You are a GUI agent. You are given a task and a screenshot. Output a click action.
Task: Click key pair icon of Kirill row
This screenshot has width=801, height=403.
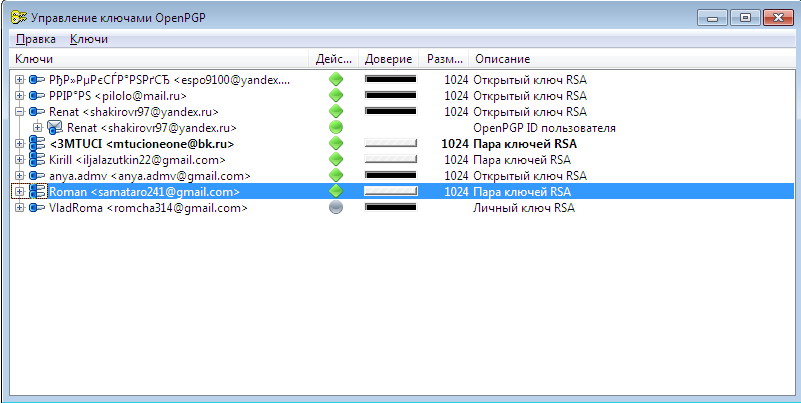point(37,159)
